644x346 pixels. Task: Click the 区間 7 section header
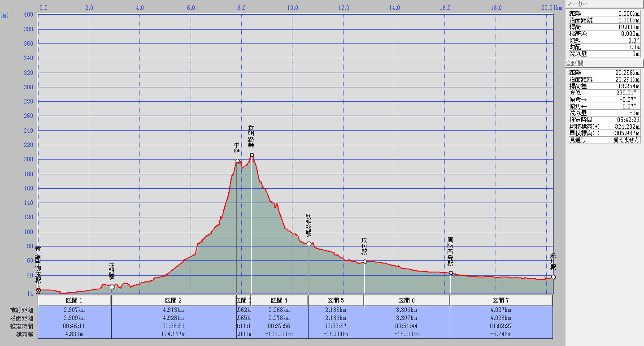(x=501, y=300)
